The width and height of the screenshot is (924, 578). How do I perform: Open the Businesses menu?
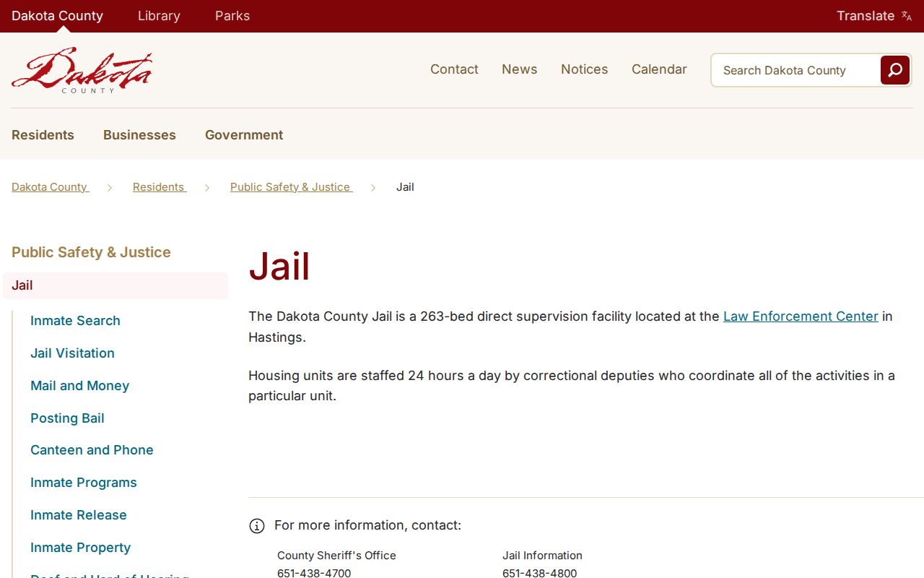[x=139, y=135]
